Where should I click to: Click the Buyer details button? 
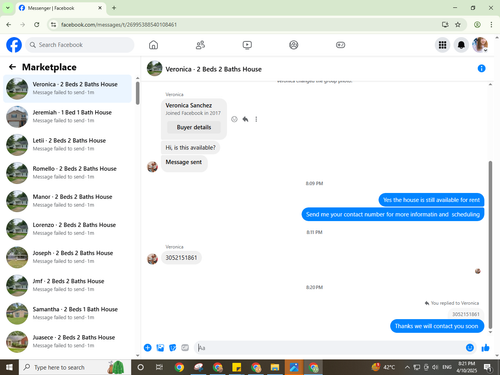[194, 127]
